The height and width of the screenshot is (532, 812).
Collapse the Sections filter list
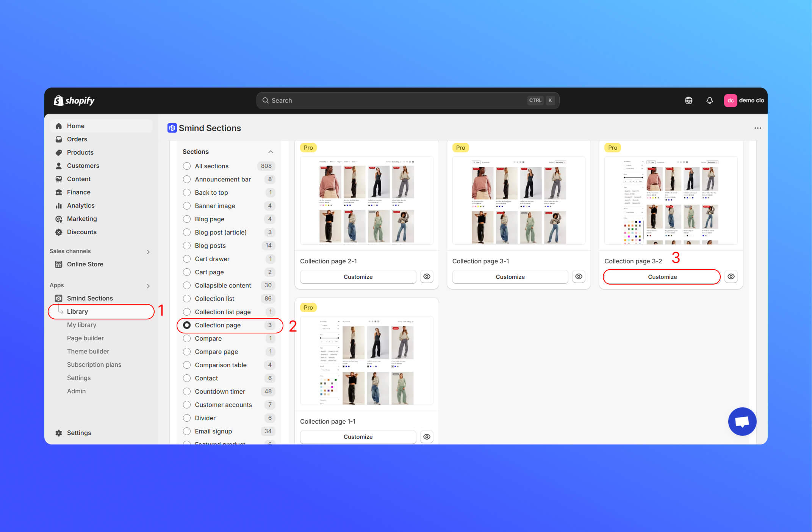click(271, 152)
